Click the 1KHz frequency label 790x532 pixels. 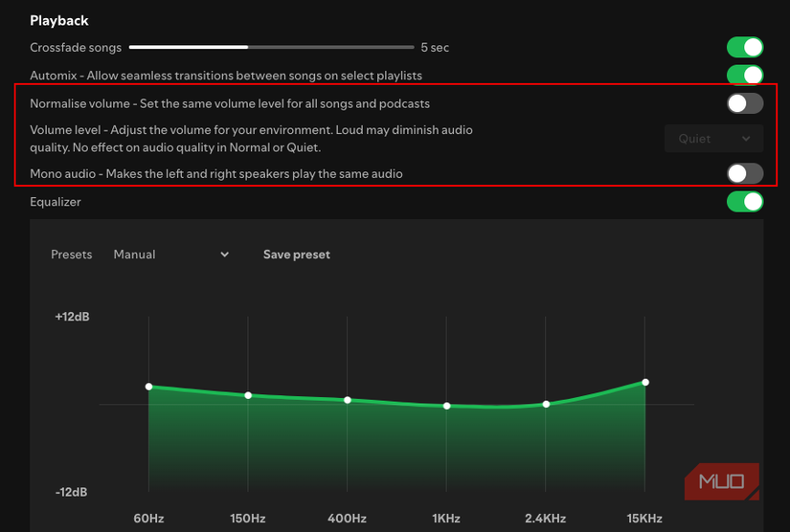point(446,519)
